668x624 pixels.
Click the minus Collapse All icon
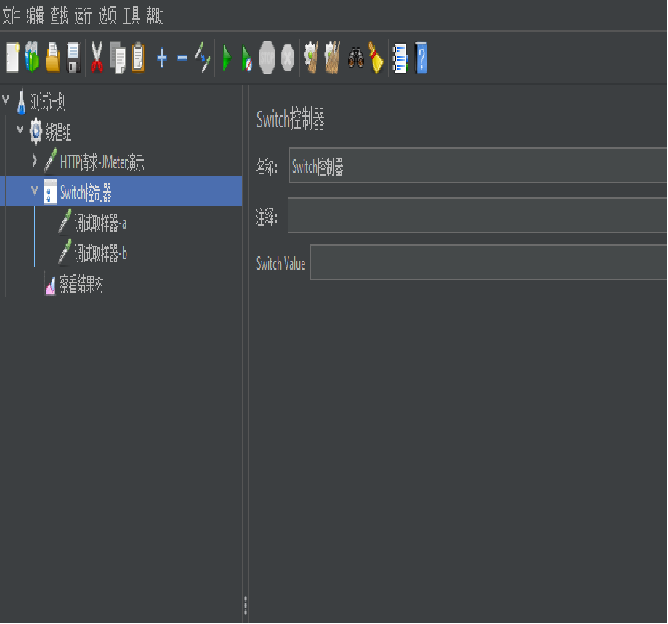(182, 58)
